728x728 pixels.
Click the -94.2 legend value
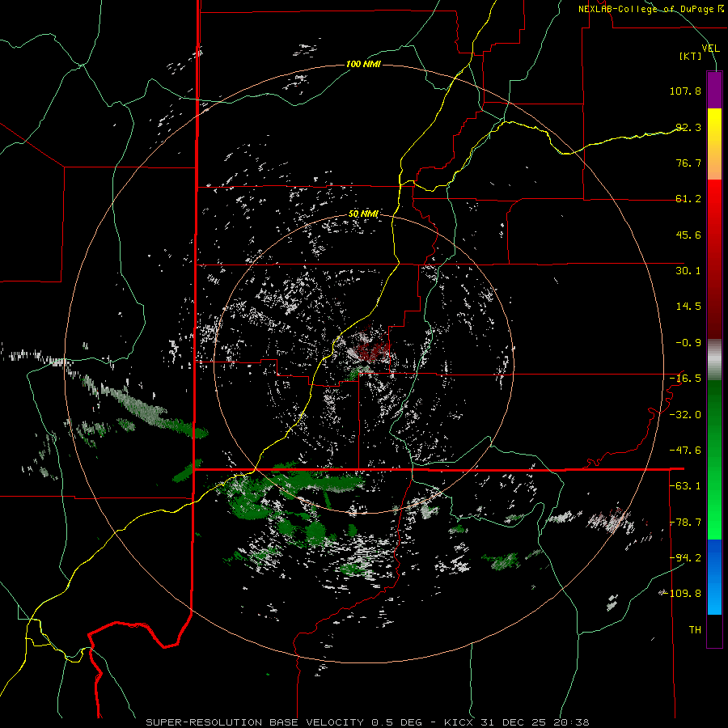[685, 558]
